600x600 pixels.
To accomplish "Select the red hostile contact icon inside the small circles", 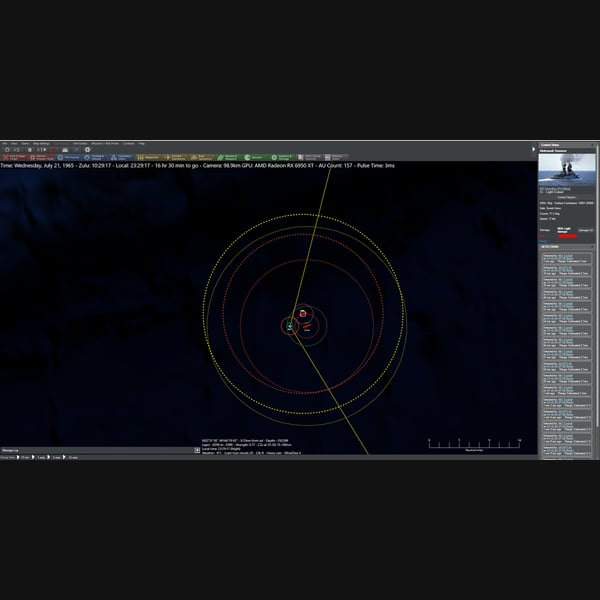I will coord(303,314).
